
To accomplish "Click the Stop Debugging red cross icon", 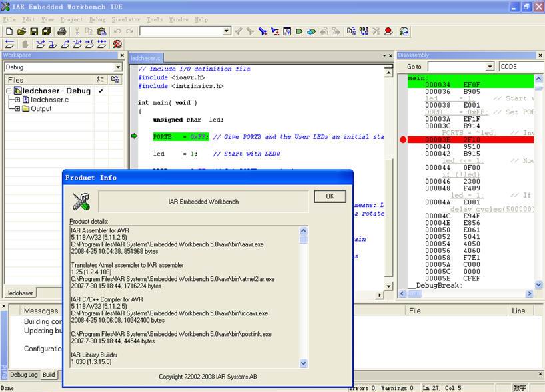I will 117,44.
